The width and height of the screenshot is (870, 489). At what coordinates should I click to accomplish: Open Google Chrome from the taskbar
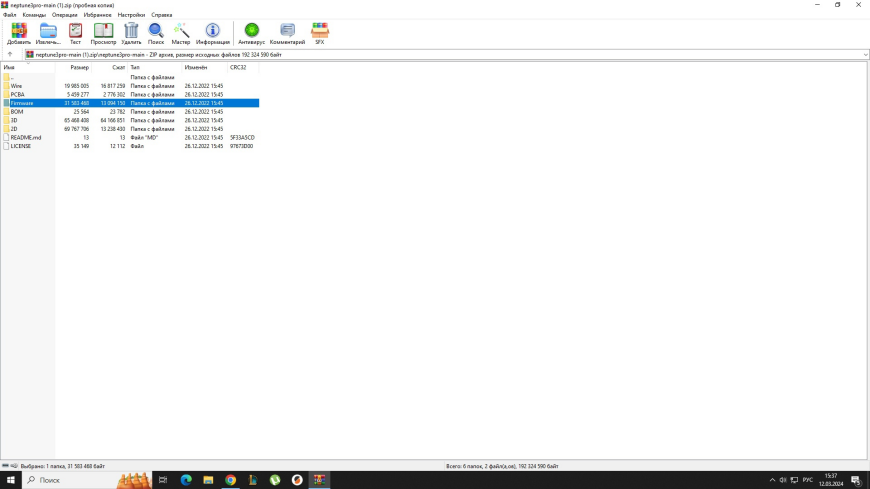(x=230, y=480)
